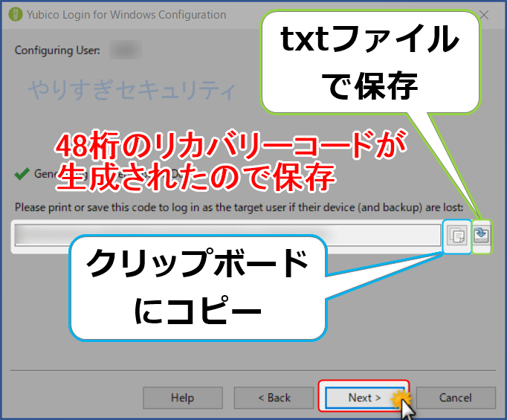Click the 'Please print or save this code' instruction text

tap(239, 207)
